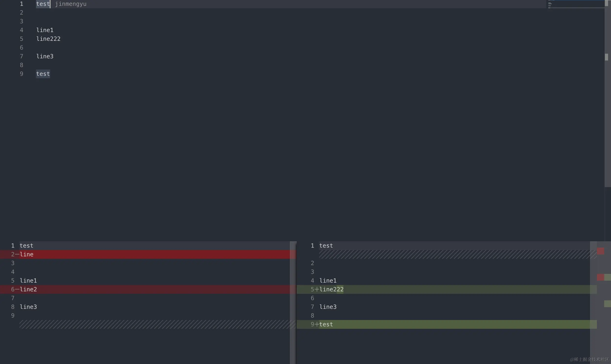The width and height of the screenshot is (611, 364).
Task: Click the plus marker beside added line222
Action: (317, 289)
